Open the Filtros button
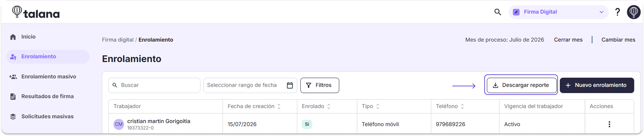Screen dimensions: 644x136 coord(319,85)
